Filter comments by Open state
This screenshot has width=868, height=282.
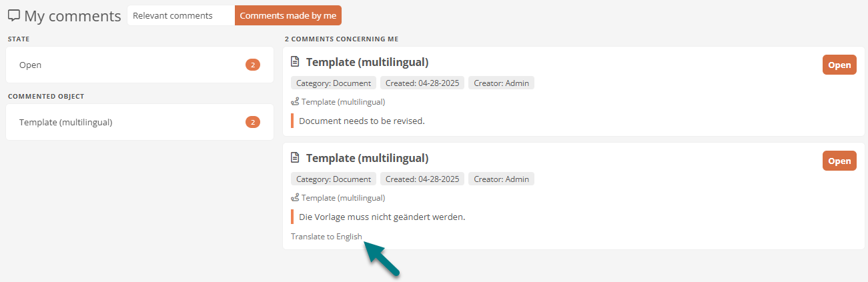click(139, 65)
